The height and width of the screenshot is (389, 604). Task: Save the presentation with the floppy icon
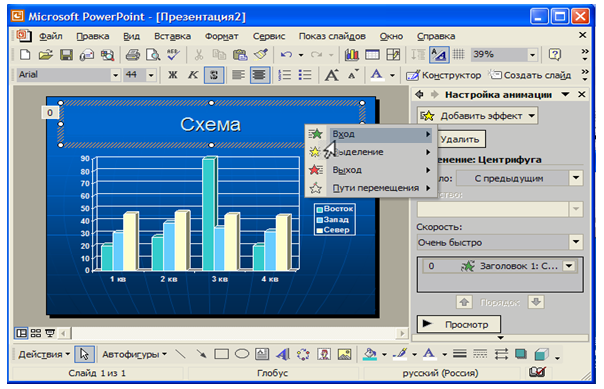click(x=66, y=55)
